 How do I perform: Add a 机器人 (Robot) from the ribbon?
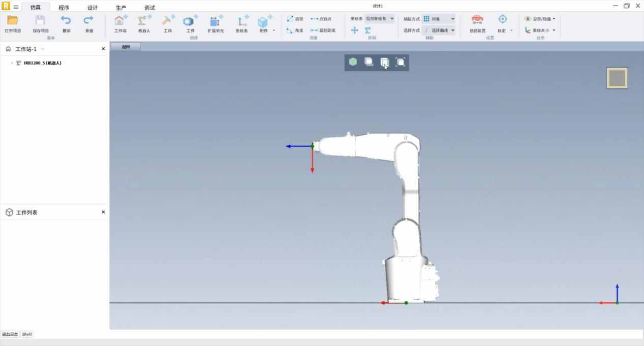(144, 21)
